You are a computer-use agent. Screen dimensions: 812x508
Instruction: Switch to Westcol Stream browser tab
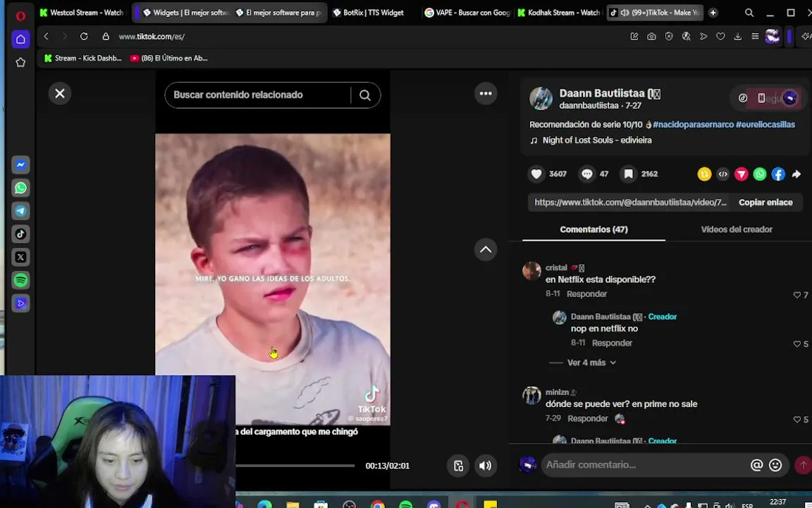click(x=82, y=13)
